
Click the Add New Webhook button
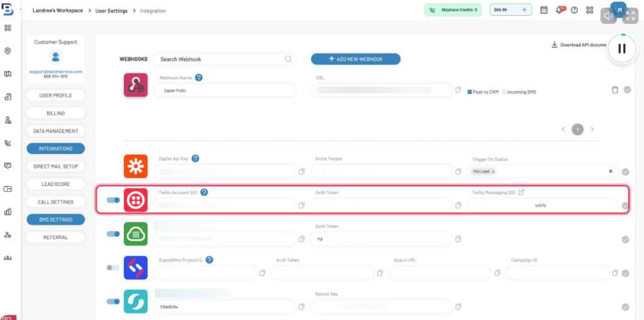point(355,59)
